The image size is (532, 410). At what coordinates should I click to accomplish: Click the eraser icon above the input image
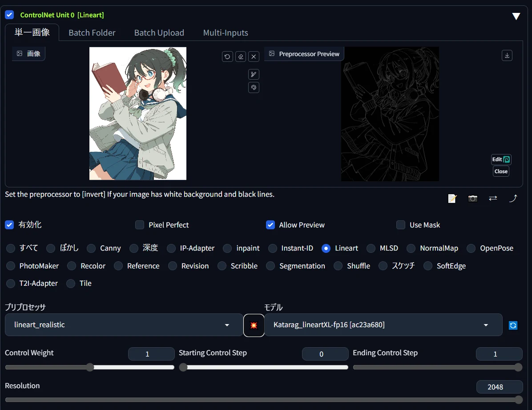pyautogui.click(x=241, y=57)
